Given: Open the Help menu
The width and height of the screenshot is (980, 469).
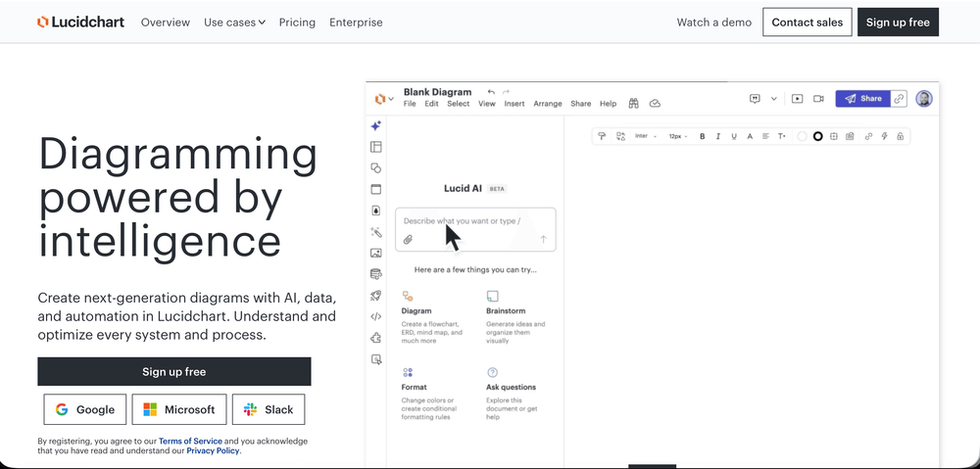Looking at the screenshot, I should click(609, 104).
